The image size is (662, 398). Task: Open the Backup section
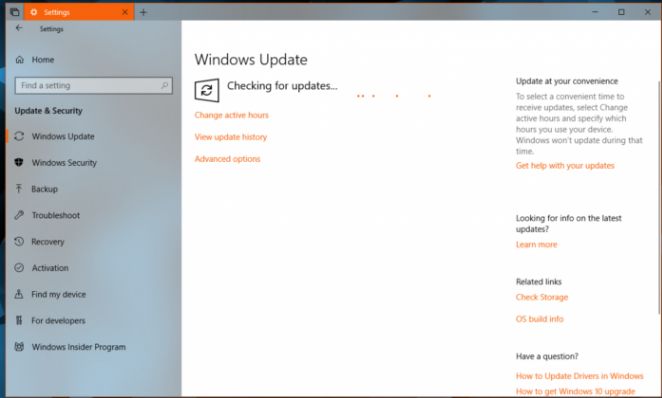[44, 189]
